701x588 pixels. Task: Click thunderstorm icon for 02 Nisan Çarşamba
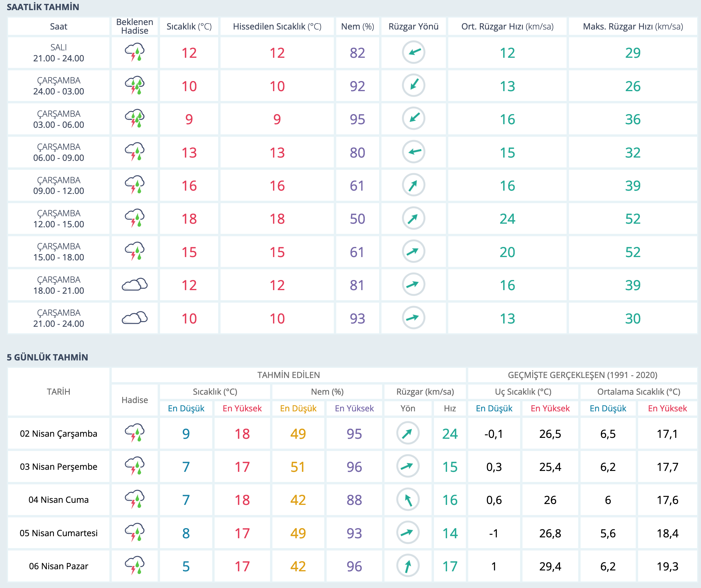(134, 433)
